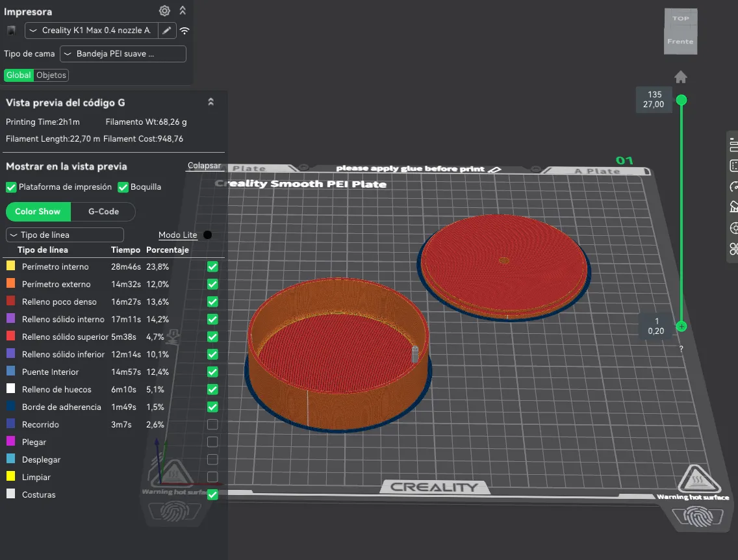The width and height of the screenshot is (738, 560).
Task: Enable Recorrido visibility checkbox
Action: click(x=212, y=424)
